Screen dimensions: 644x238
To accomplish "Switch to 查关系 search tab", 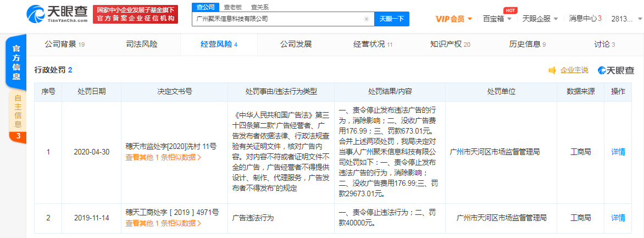I will pos(259,7).
